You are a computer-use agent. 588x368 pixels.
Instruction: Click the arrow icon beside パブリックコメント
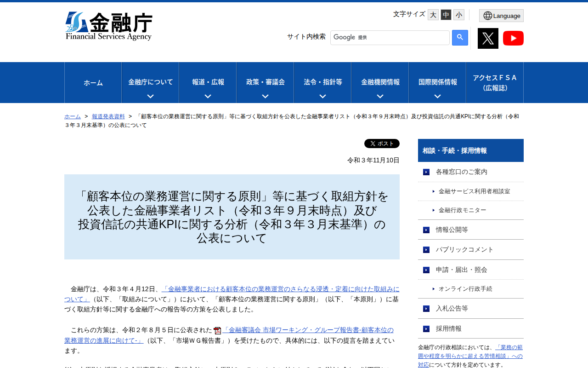[x=426, y=250]
